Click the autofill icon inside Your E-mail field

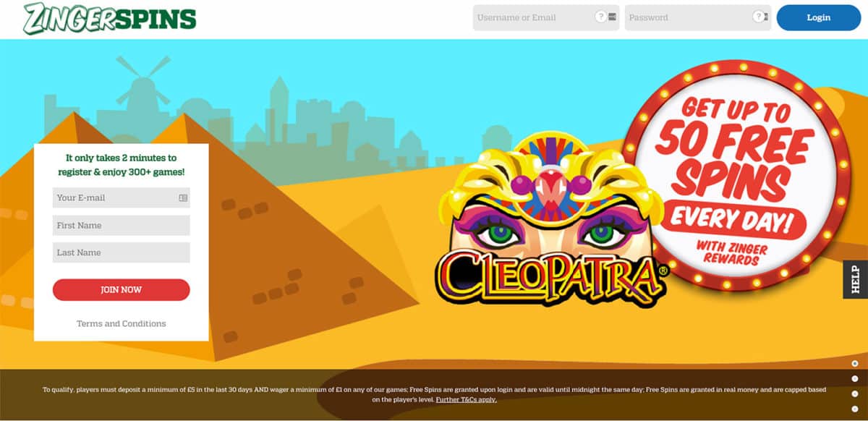tap(183, 197)
